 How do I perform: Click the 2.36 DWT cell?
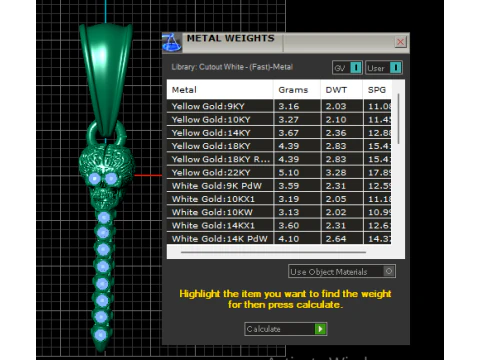click(x=342, y=133)
